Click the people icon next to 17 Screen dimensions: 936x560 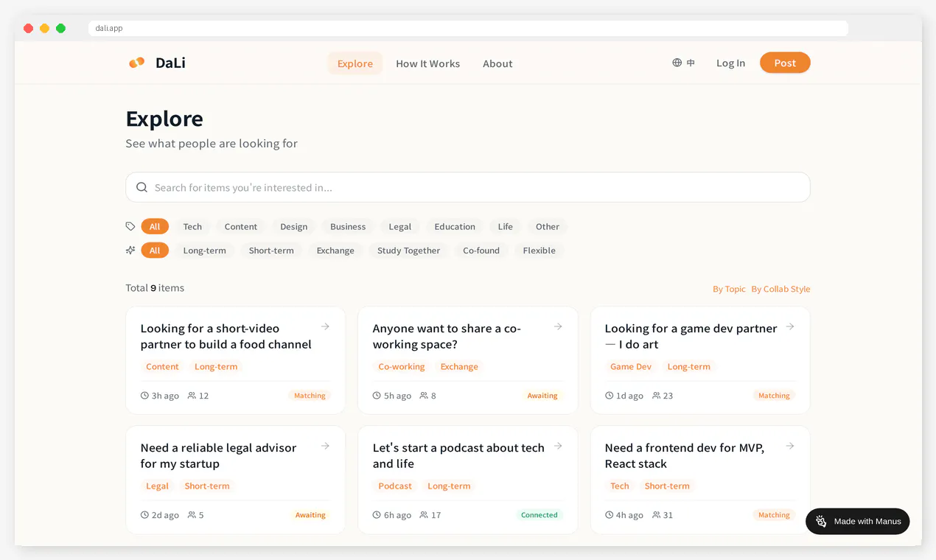click(424, 515)
